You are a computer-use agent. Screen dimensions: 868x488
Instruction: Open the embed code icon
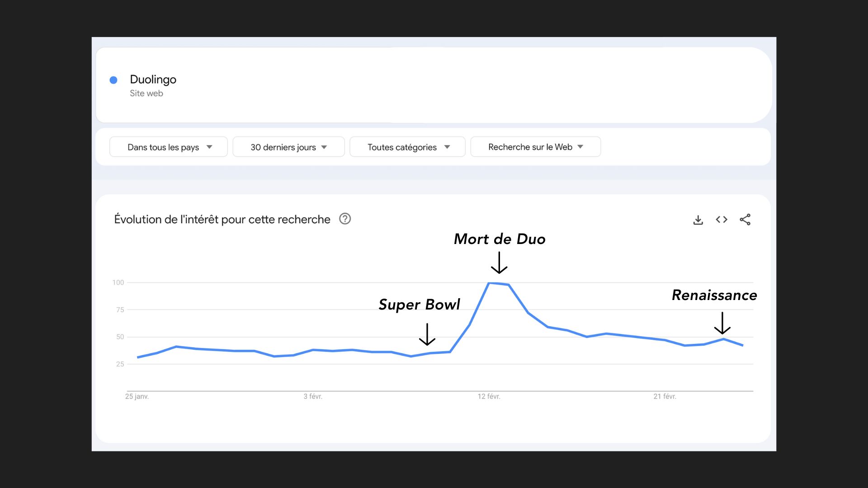[722, 220]
